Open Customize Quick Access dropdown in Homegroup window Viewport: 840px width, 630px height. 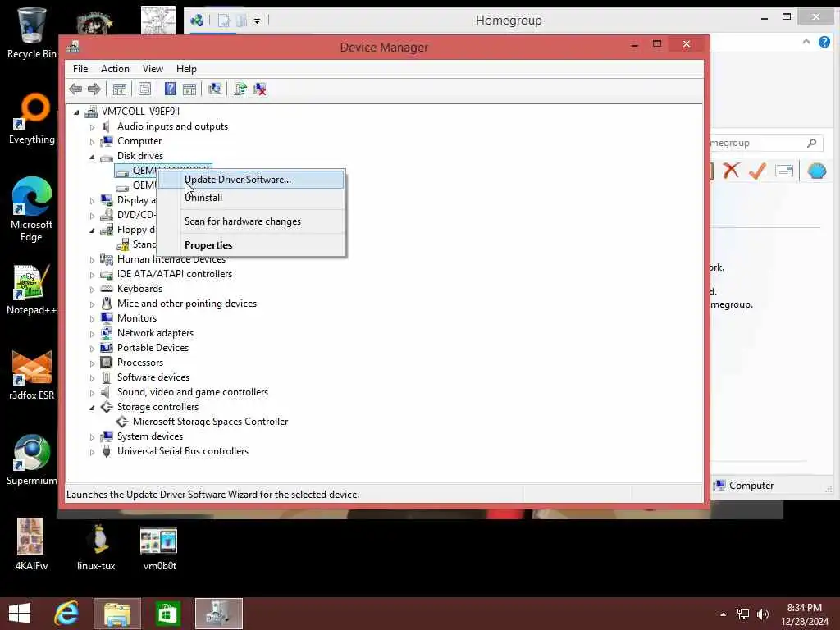pos(257,21)
